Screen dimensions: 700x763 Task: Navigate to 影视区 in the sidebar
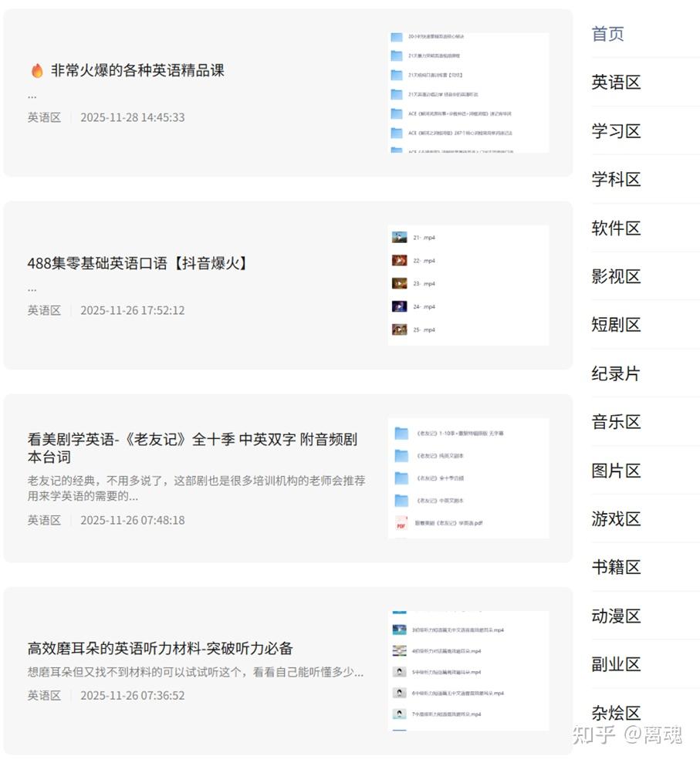[616, 276]
